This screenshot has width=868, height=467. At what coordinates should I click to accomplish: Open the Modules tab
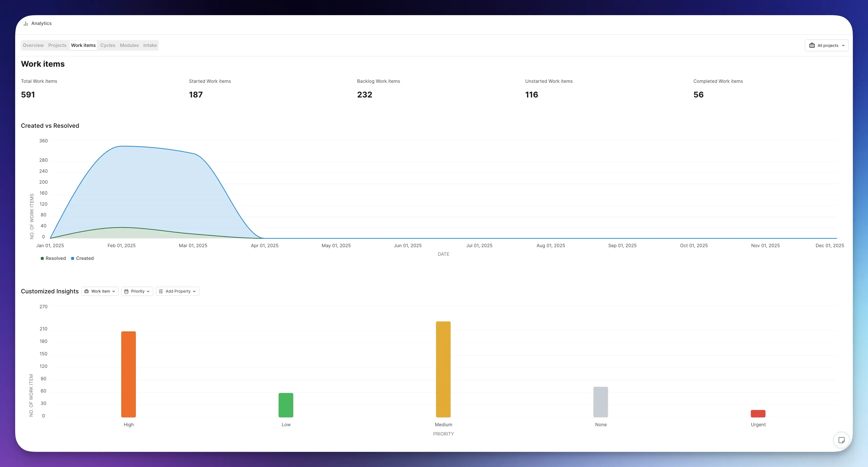click(x=129, y=45)
